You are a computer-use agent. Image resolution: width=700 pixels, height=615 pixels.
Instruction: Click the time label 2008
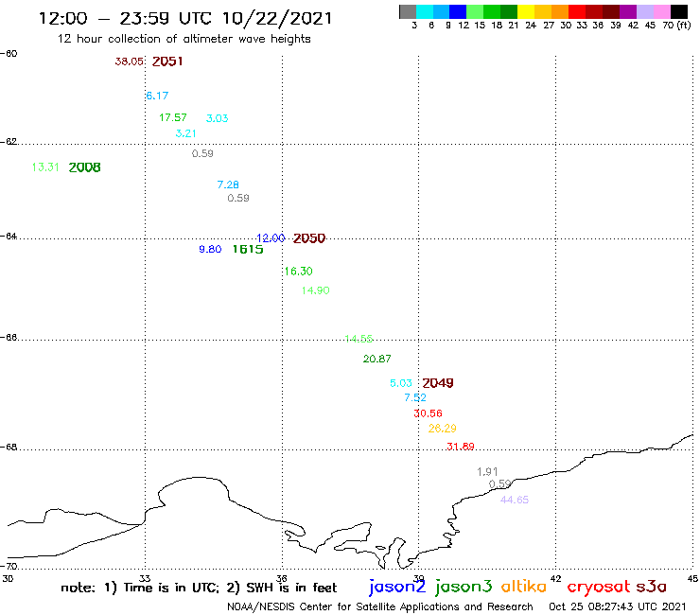[85, 167]
